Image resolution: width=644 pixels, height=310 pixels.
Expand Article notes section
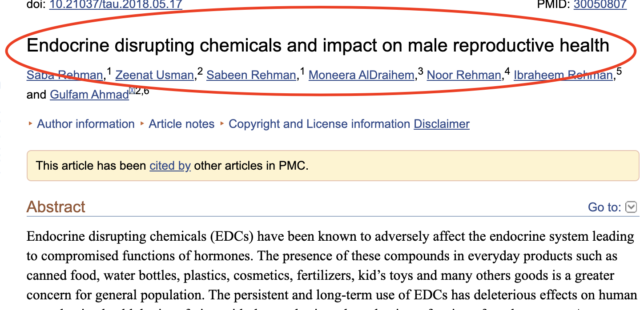(181, 124)
